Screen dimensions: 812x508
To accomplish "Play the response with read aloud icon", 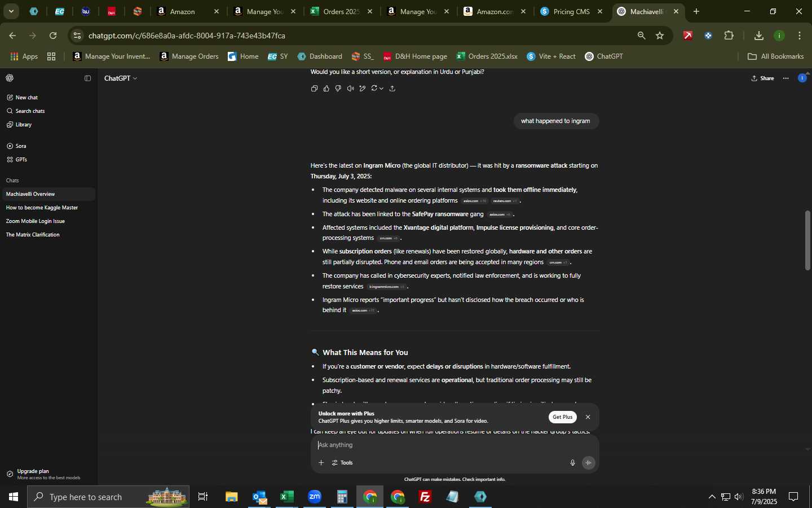I will pyautogui.click(x=351, y=89).
